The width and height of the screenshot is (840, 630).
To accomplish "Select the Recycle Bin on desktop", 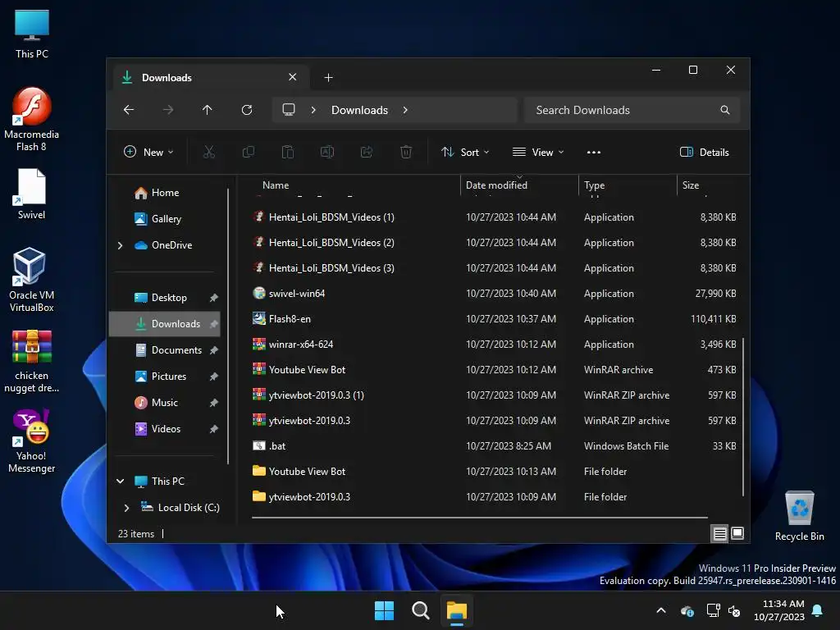I will [x=799, y=516].
